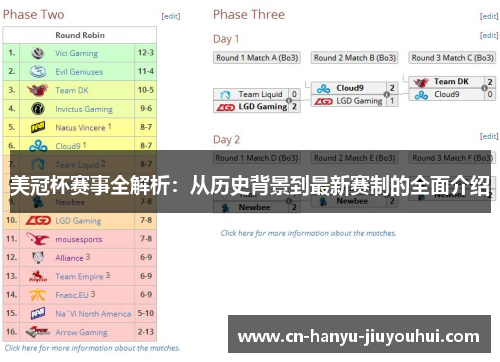Viewport: 500px width, 362px height.
Task: Open more match information under Phase Three
Action: 308,233
